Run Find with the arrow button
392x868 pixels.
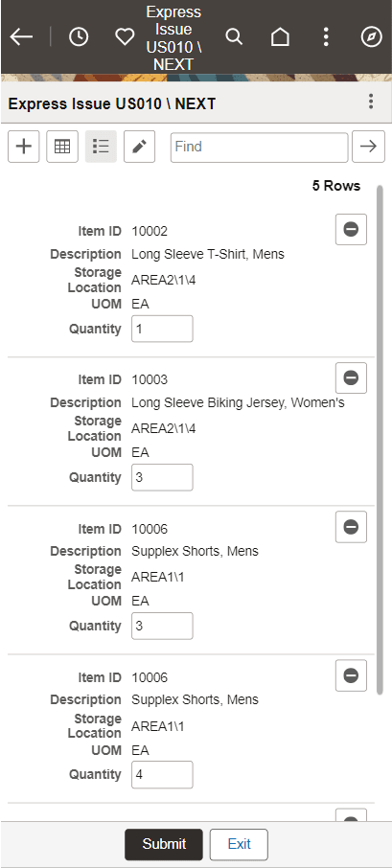click(x=368, y=147)
